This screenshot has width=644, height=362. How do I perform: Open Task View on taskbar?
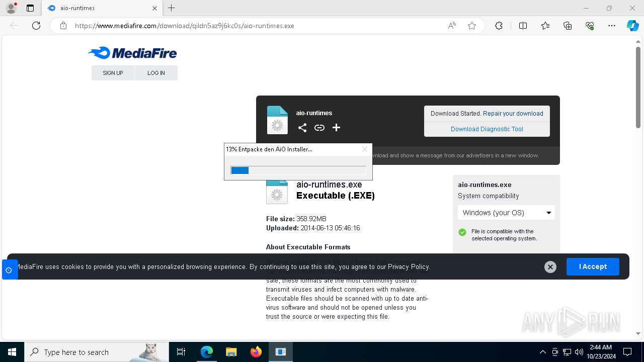tap(181, 352)
